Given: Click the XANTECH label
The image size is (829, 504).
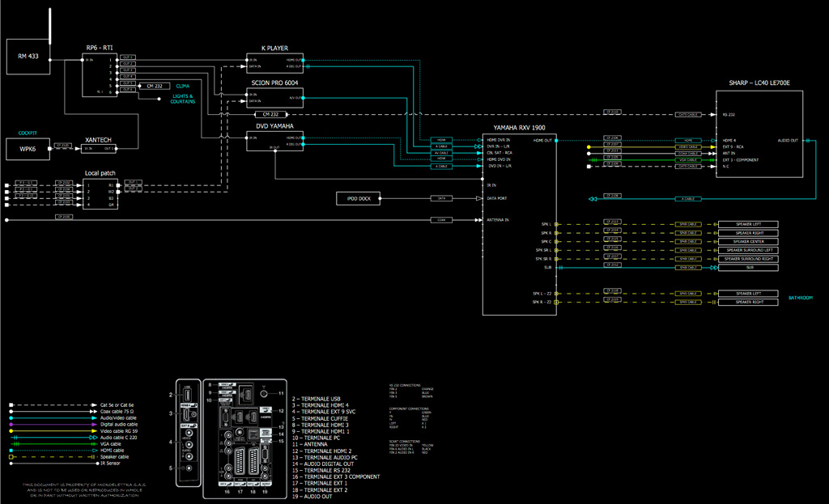Looking at the screenshot, I should [x=98, y=140].
